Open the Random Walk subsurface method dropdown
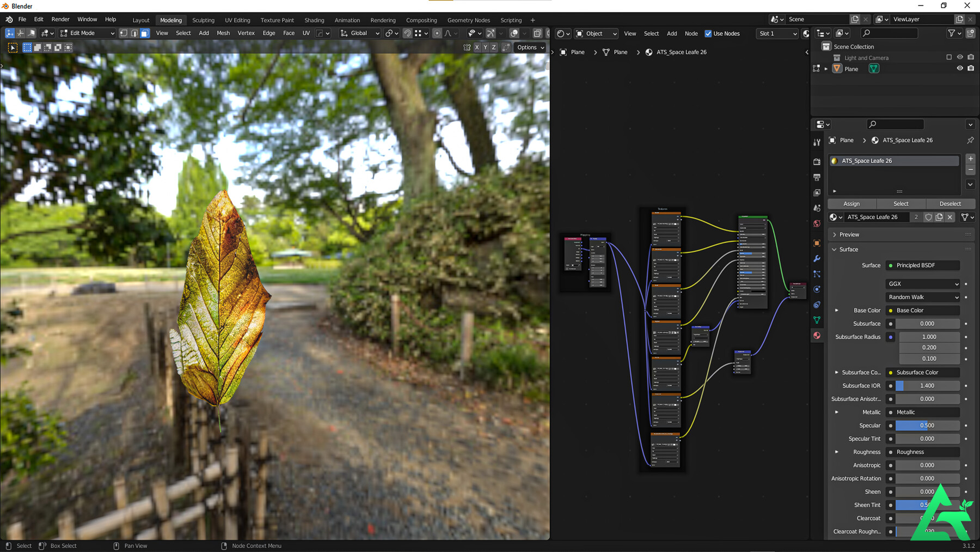Image resolution: width=980 pixels, height=552 pixels. coord(922,297)
